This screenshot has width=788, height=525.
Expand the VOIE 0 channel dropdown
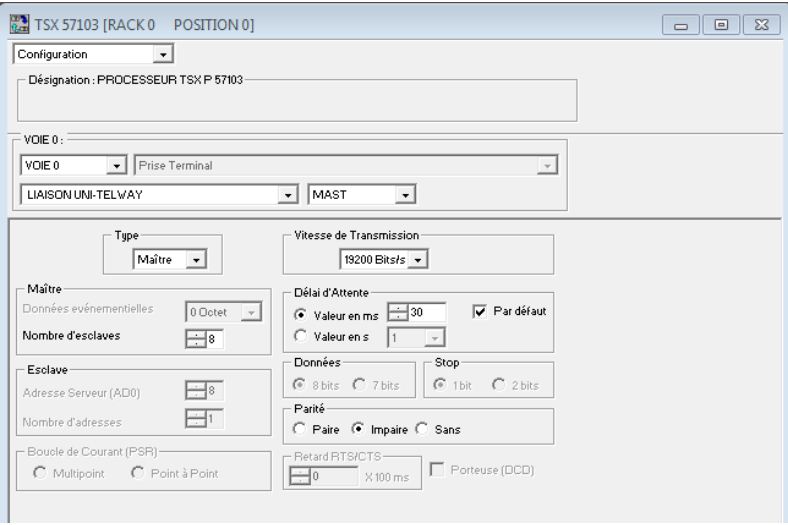(x=117, y=165)
